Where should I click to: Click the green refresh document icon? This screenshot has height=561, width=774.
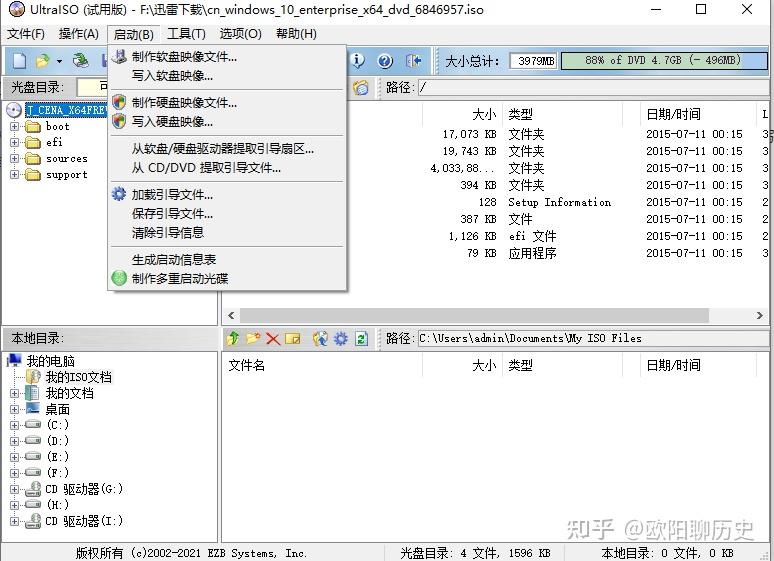pos(361,338)
